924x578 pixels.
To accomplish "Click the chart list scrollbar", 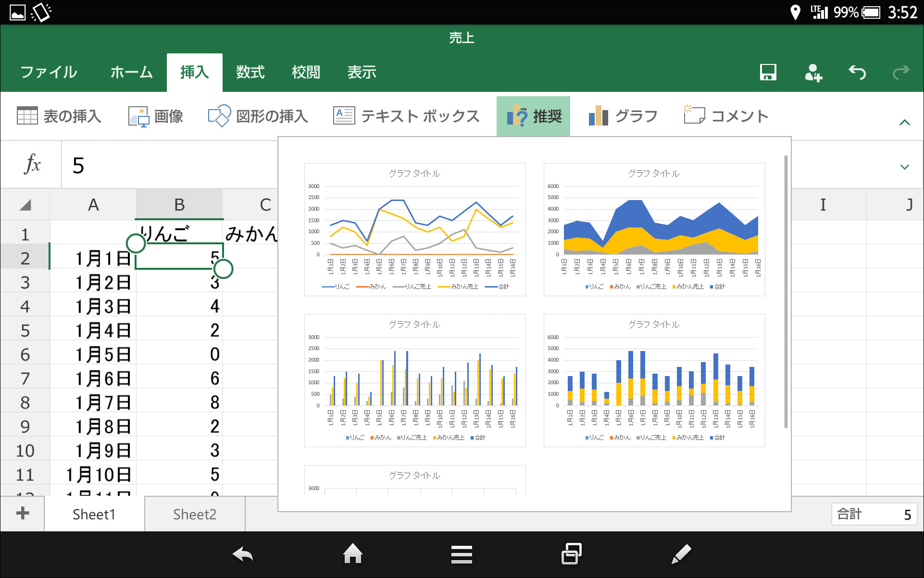I will pyautogui.click(x=786, y=291).
